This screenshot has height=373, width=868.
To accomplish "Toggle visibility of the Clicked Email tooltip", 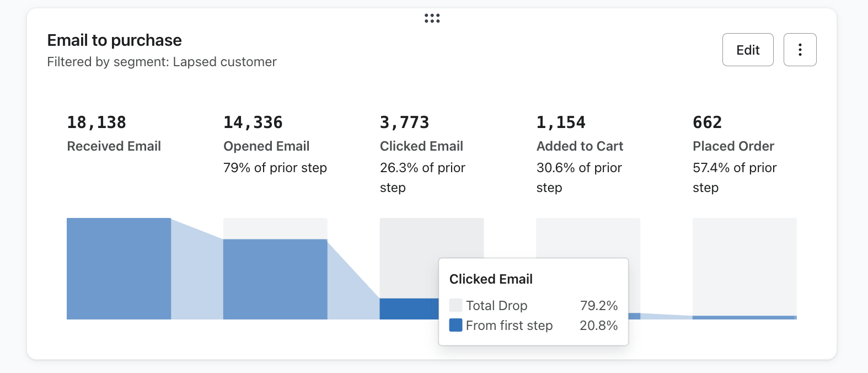I will [533, 302].
